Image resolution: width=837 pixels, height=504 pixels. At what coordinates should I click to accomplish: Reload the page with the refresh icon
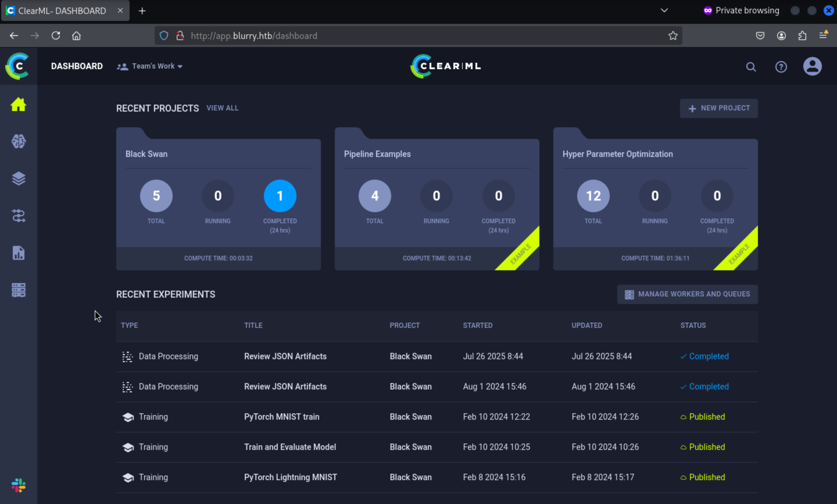point(56,36)
